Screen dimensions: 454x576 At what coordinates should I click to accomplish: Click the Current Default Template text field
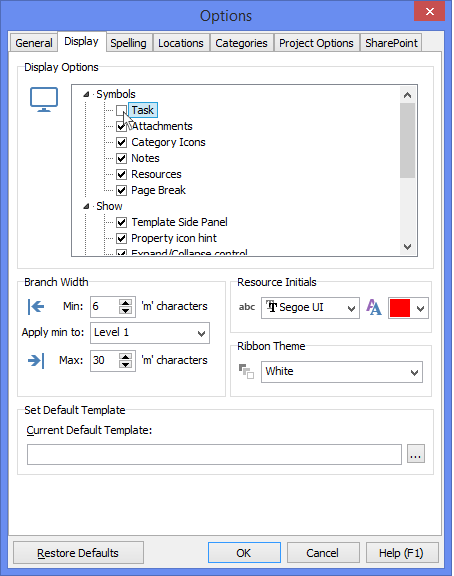(214, 454)
